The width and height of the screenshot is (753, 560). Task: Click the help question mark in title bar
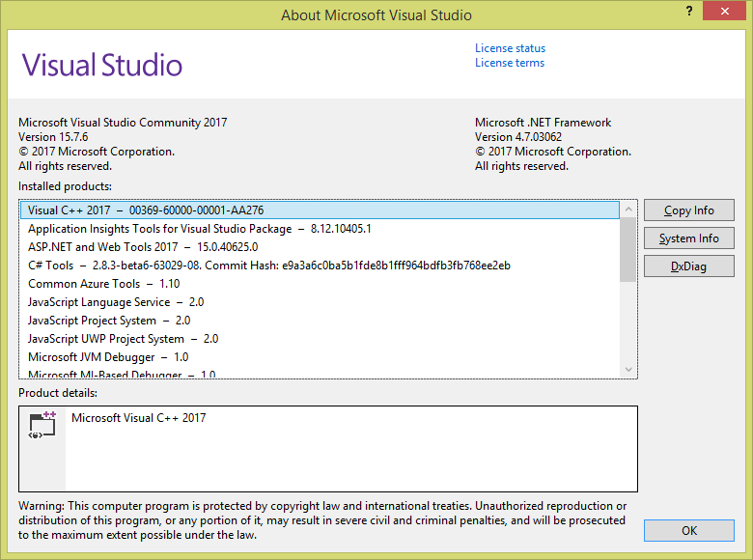(689, 11)
